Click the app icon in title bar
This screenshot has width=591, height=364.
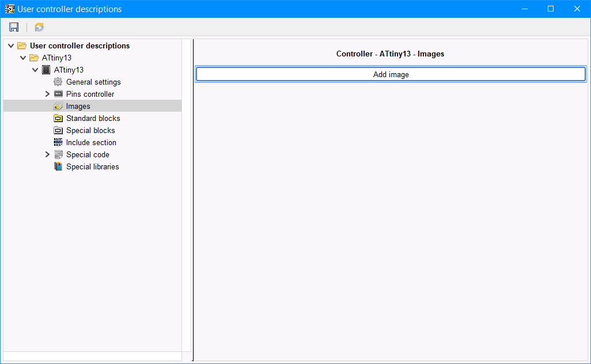pos(9,9)
